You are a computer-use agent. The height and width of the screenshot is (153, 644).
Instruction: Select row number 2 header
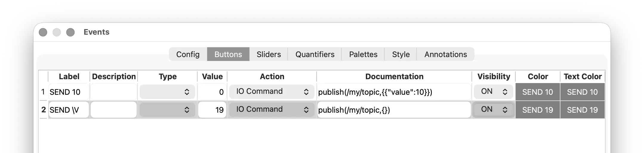44,110
